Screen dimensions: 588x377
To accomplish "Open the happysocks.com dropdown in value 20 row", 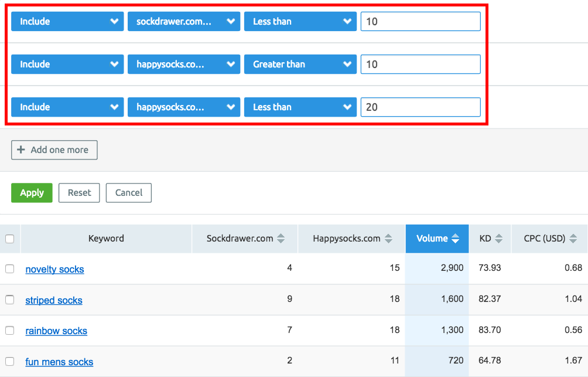I will (x=184, y=107).
